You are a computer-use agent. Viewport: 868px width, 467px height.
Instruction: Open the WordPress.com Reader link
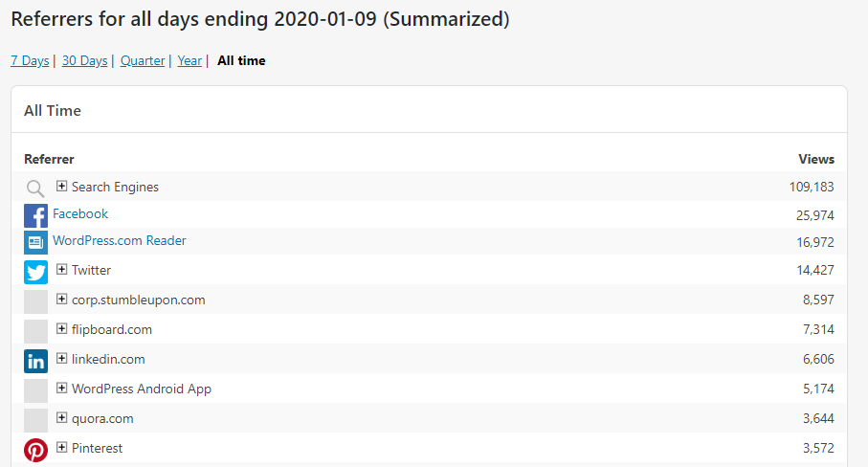point(120,241)
